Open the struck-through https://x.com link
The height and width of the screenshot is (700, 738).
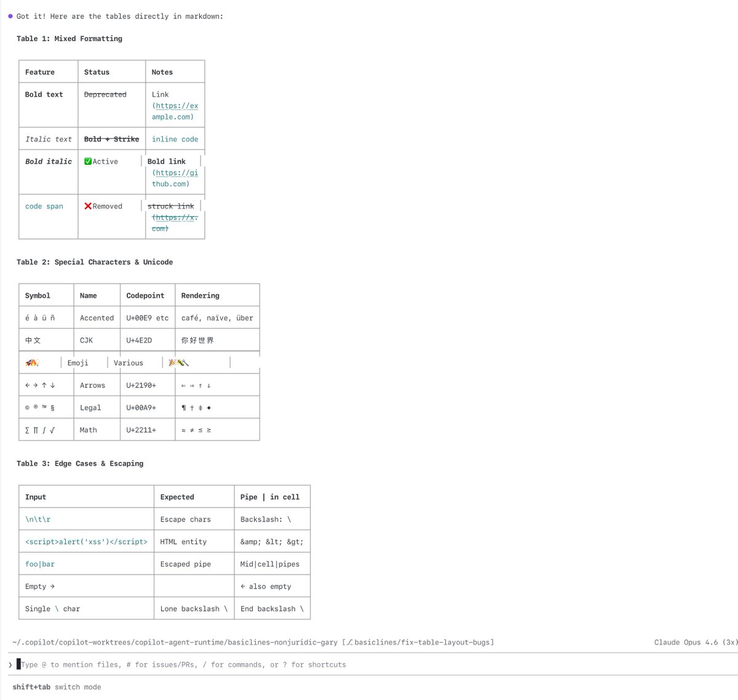click(175, 223)
